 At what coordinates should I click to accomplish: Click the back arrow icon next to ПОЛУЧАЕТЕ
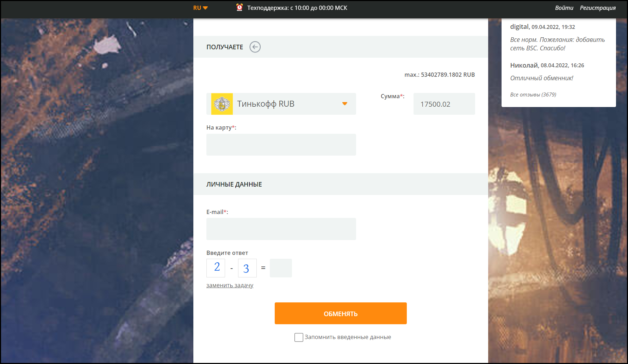[255, 47]
